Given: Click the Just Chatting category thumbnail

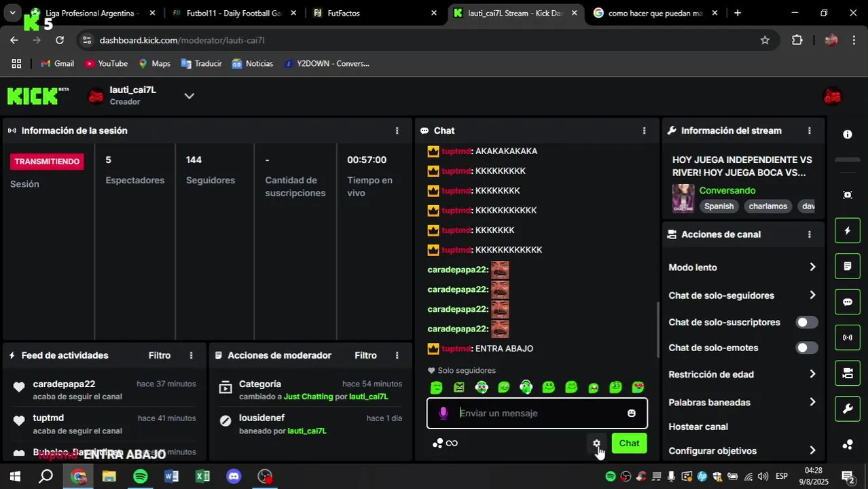Looking at the screenshot, I should (683, 198).
